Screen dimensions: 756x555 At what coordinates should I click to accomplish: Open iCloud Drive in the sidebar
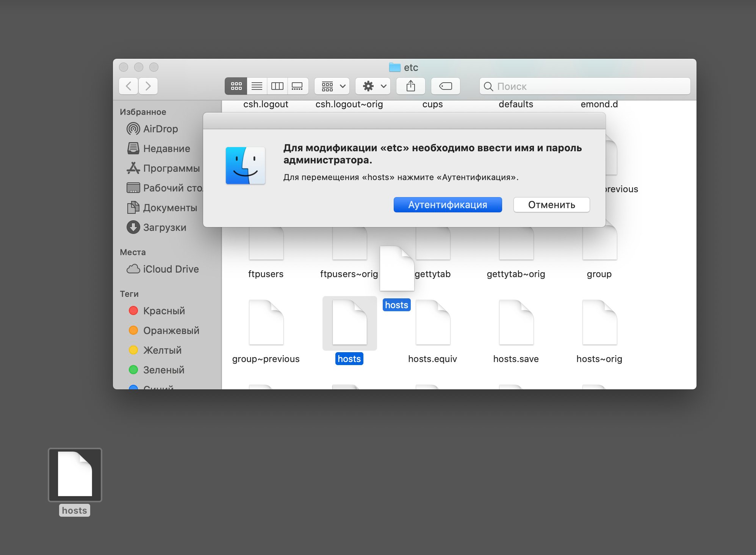tap(171, 269)
